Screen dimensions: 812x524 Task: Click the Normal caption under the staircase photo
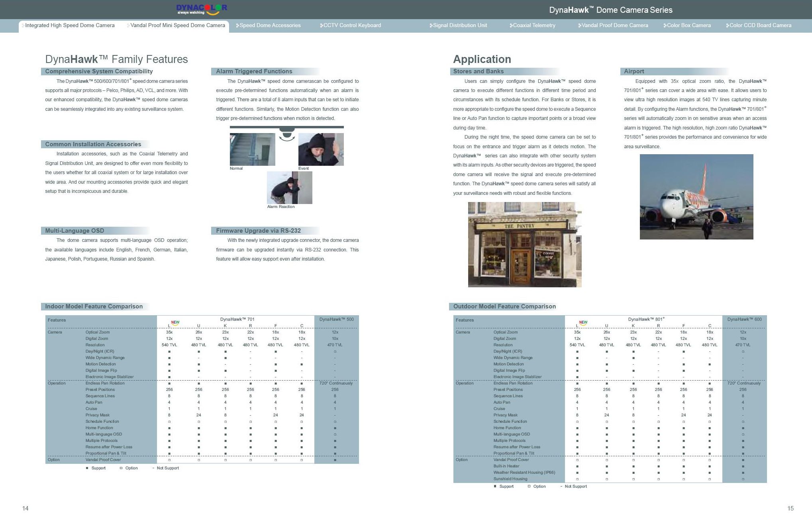pyautogui.click(x=236, y=169)
